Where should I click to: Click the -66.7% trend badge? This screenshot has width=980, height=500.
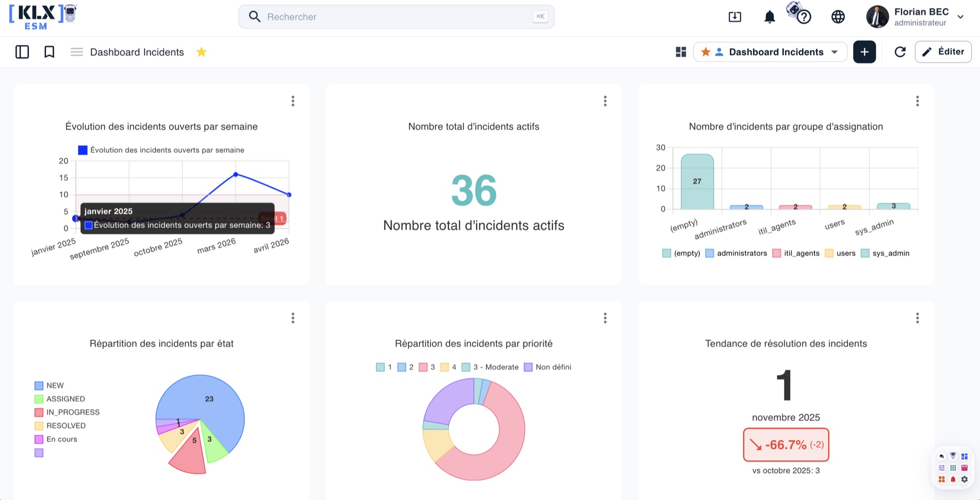coord(786,444)
